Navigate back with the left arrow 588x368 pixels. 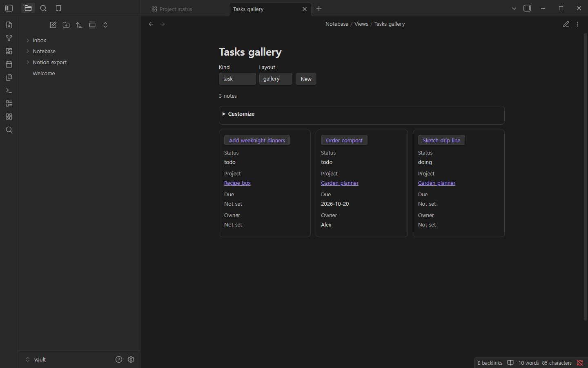click(x=151, y=24)
